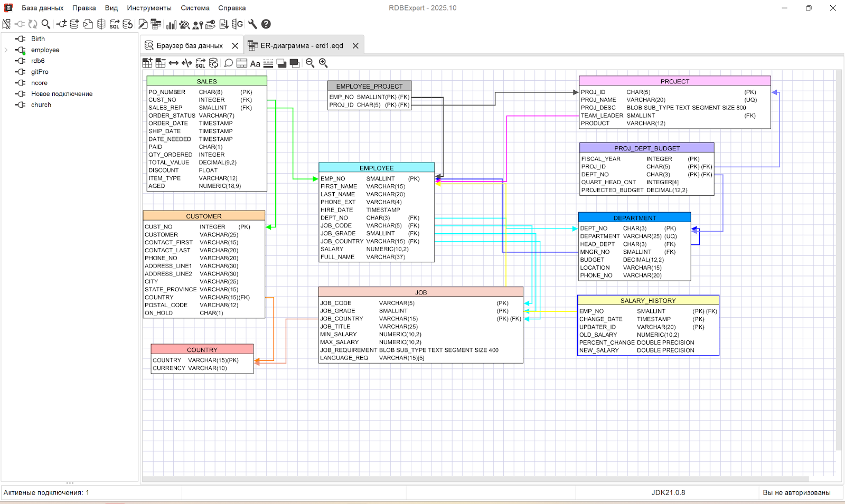Click the speech bubble comment icon

[x=229, y=63]
